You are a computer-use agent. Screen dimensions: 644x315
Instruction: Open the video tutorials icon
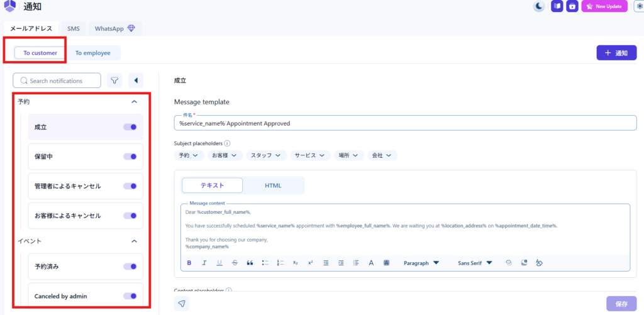(572, 6)
